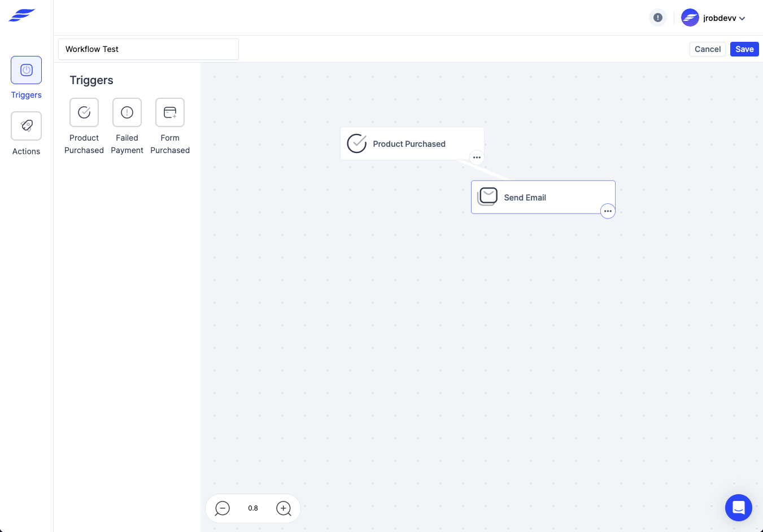Click the Form Purchased label text

tap(170, 144)
